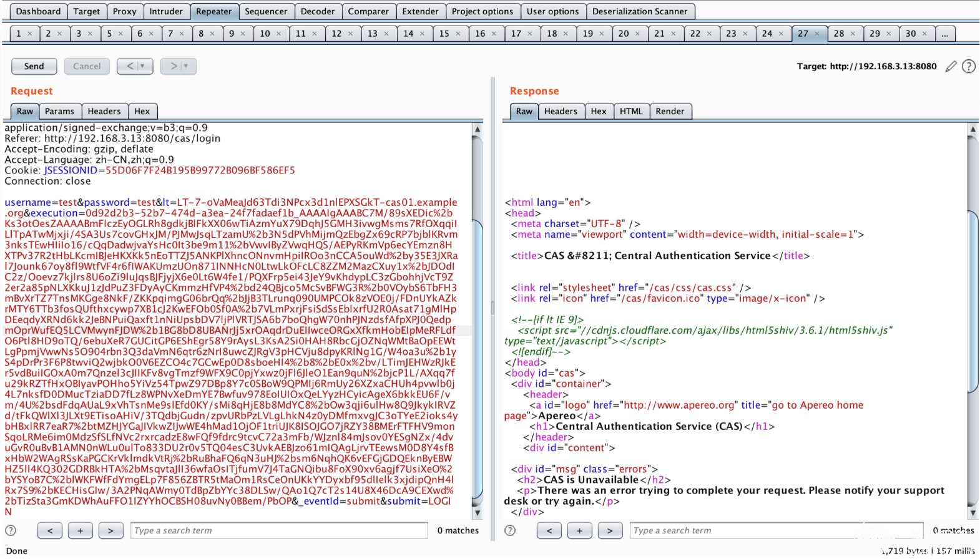Close Repeater tab 20

637,34
